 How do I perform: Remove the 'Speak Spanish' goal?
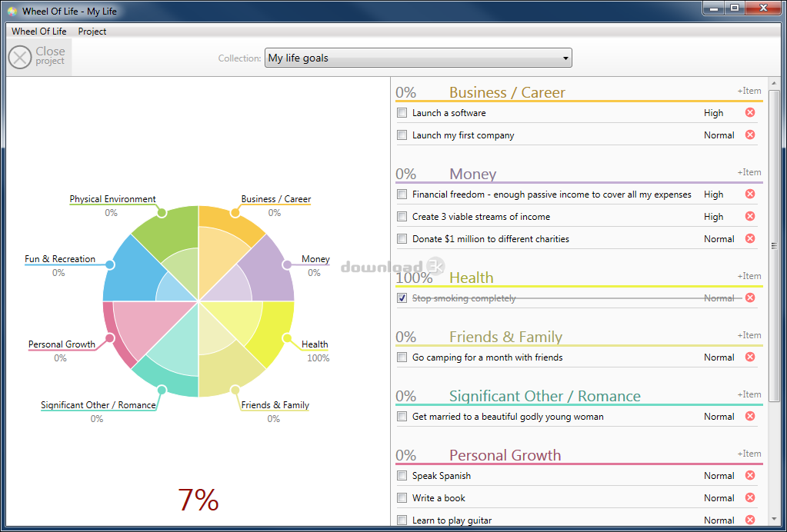750,476
